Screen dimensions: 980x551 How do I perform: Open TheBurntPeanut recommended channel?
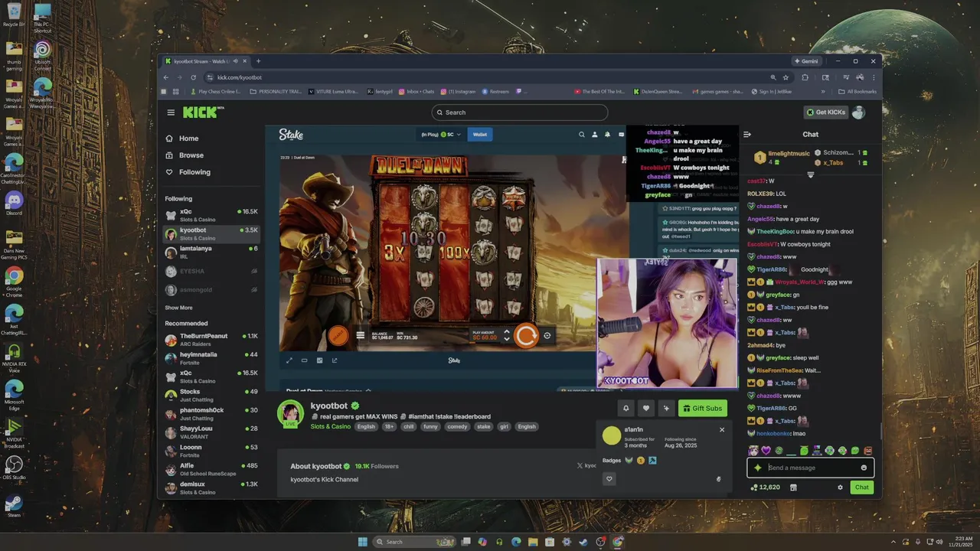(x=212, y=340)
